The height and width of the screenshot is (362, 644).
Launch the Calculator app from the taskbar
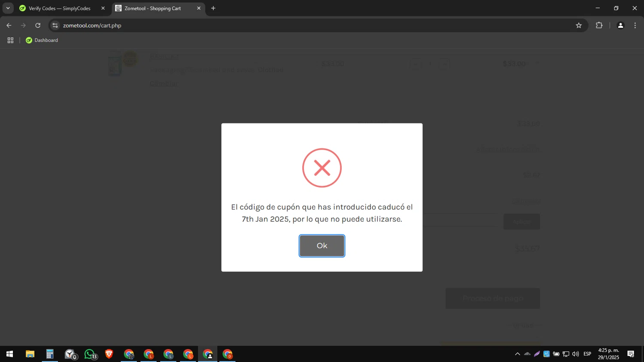[50, 354]
